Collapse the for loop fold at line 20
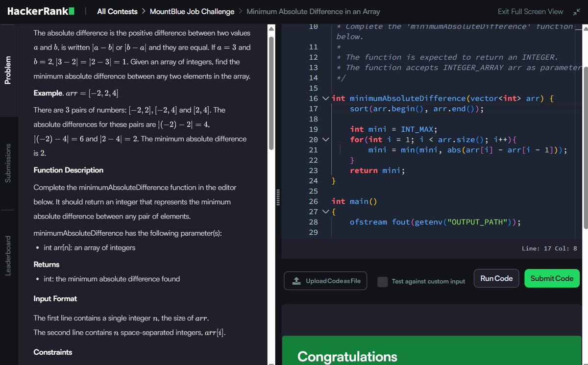 click(x=326, y=140)
